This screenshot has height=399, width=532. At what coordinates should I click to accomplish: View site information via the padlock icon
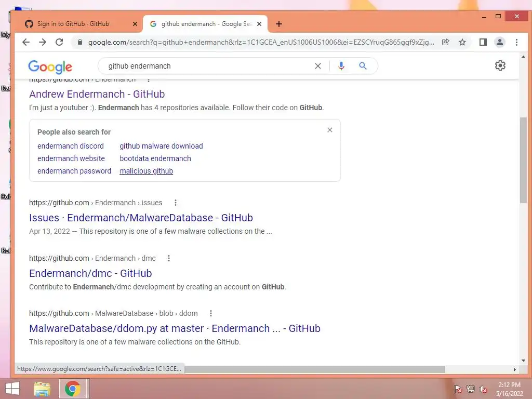coord(80,42)
